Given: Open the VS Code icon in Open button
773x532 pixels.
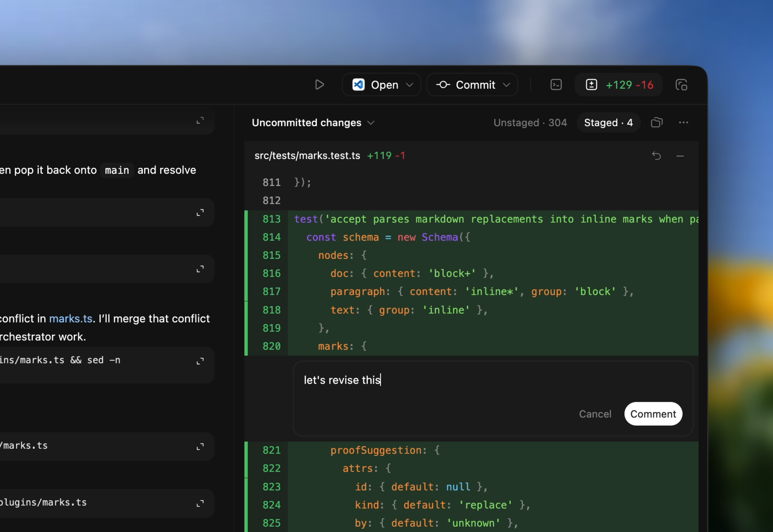Looking at the screenshot, I should coord(358,85).
